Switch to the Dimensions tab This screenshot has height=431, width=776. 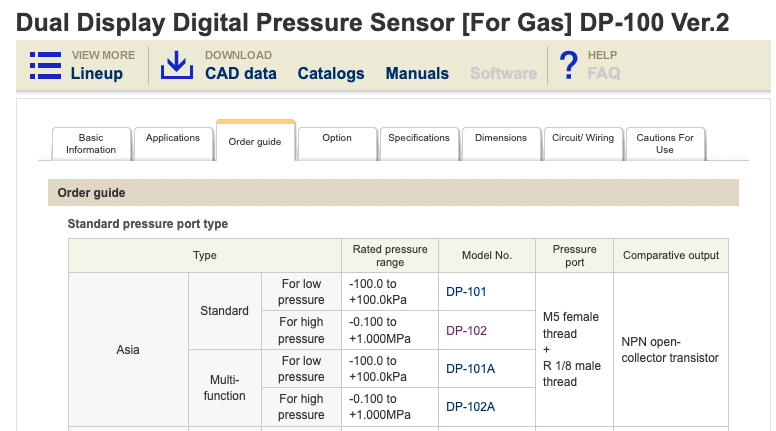point(501,138)
